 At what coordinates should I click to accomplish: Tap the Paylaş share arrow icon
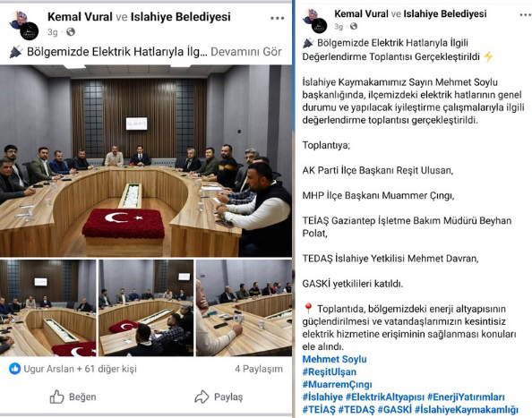click(202, 397)
